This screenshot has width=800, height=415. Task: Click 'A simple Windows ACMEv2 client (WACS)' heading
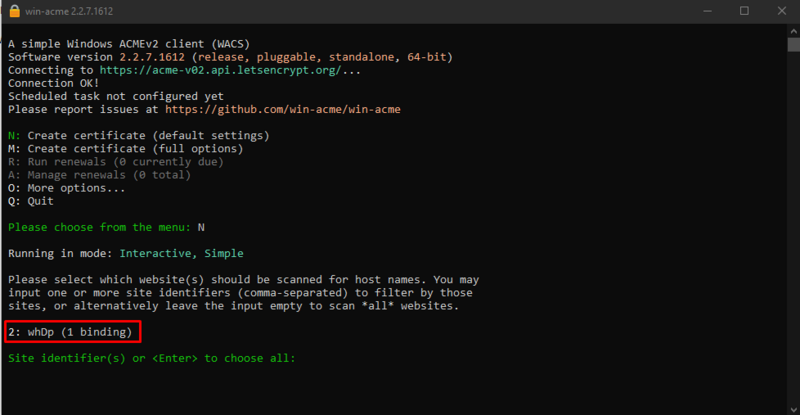(x=129, y=44)
